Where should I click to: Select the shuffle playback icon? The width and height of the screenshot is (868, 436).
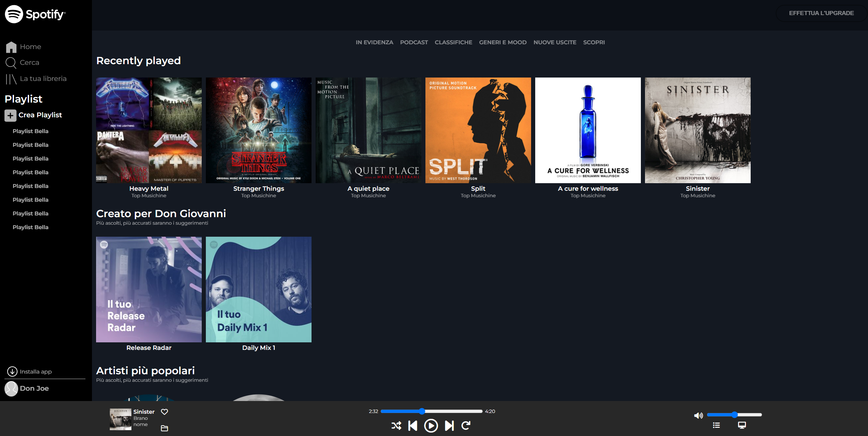(396, 426)
